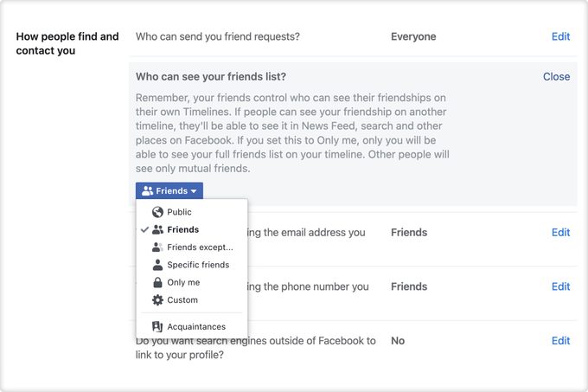588x392 pixels.
Task: Choose Only me in the audience menu
Action: coord(182,283)
